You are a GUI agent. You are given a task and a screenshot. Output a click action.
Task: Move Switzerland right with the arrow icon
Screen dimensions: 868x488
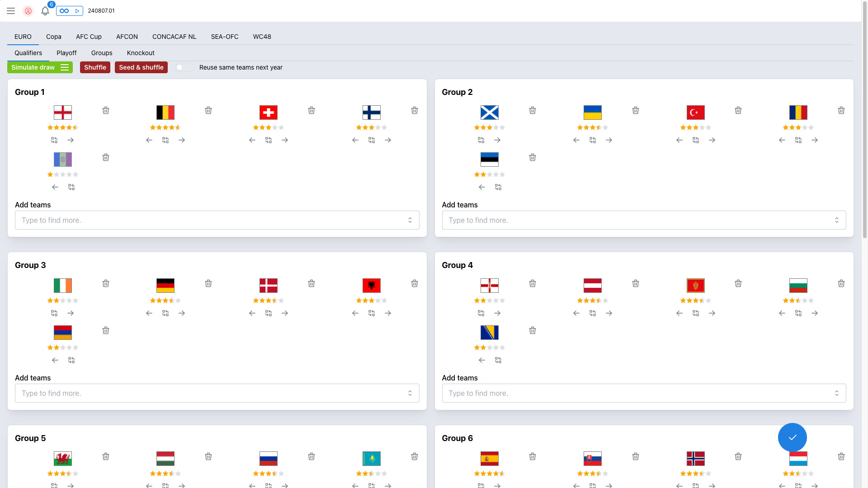[x=285, y=140]
